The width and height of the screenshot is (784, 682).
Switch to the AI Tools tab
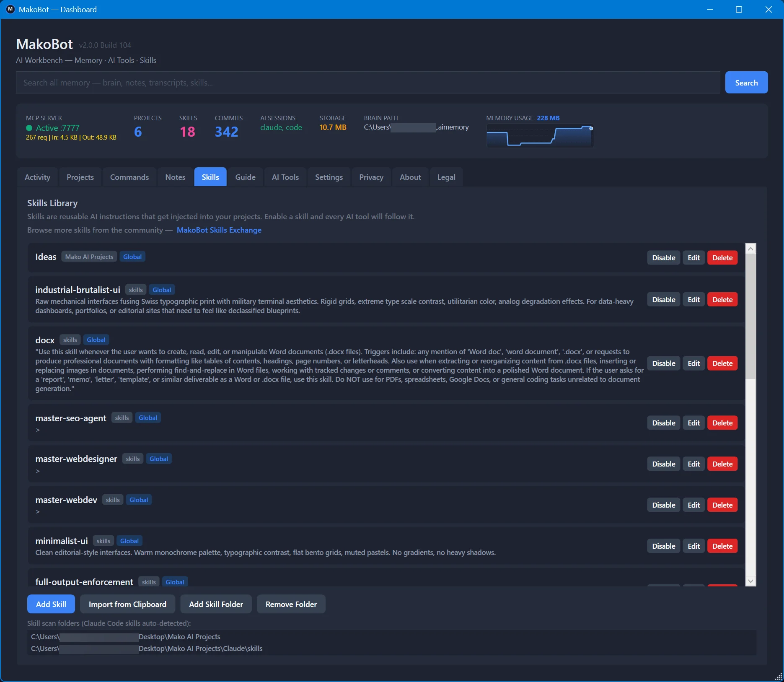click(285, 177)
